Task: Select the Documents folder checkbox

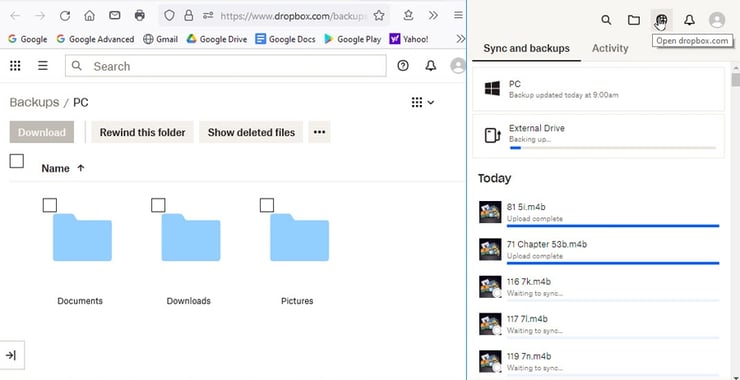Action: (50, 205)
